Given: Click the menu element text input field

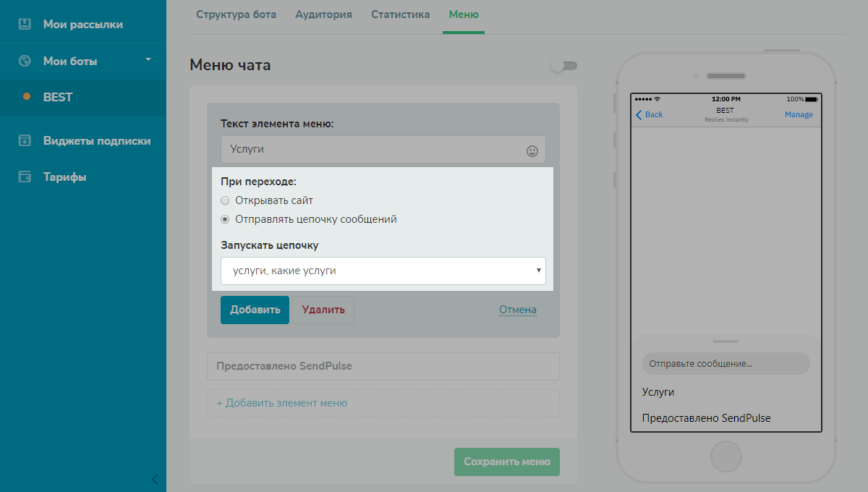Looking at the screenshot, I should (373, 150).
